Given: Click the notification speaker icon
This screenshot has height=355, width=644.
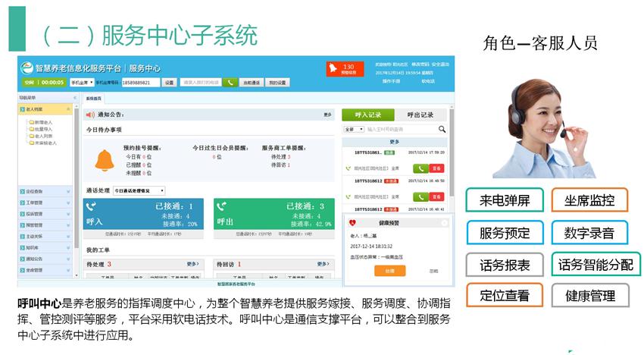Looking at the screenshot, I should point(90,115).
